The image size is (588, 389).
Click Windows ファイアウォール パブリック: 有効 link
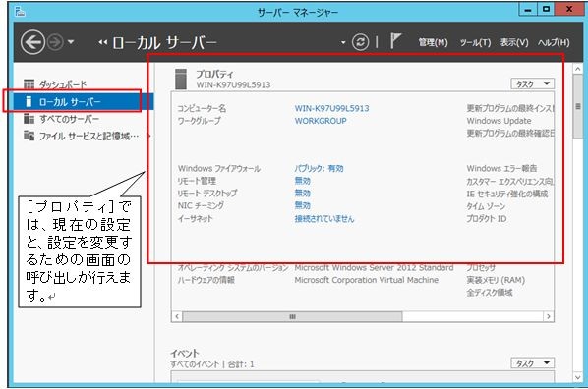(x=320, y=168)
